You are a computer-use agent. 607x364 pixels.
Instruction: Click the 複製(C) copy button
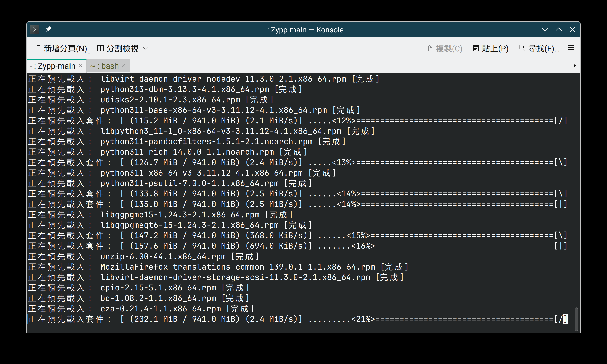(444, 48)
